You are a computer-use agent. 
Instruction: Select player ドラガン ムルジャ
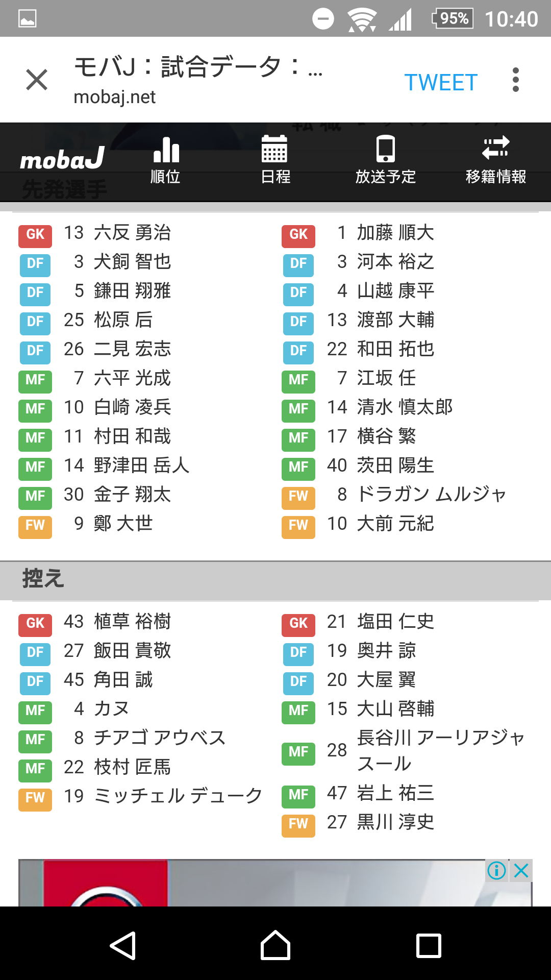click(432, 495)
